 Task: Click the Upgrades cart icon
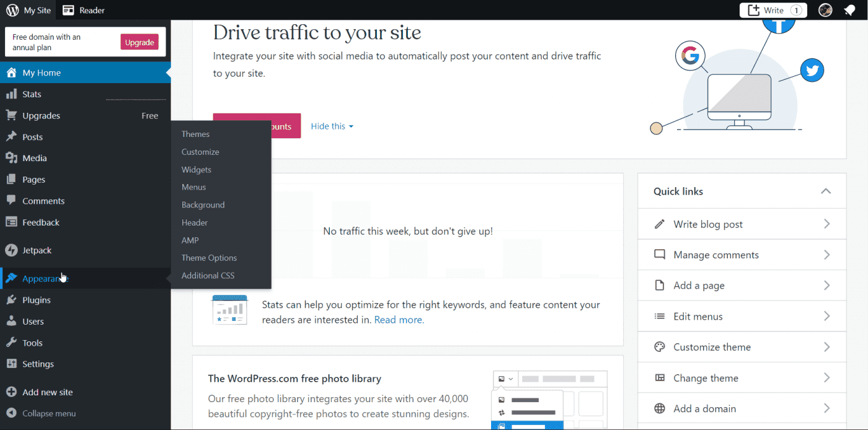[x=11, y=115]
